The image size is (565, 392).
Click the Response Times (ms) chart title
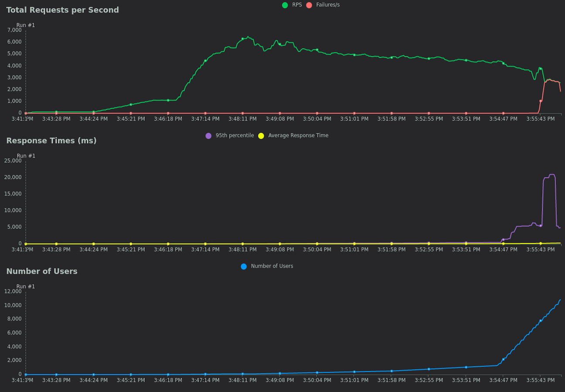coord(51,141)
